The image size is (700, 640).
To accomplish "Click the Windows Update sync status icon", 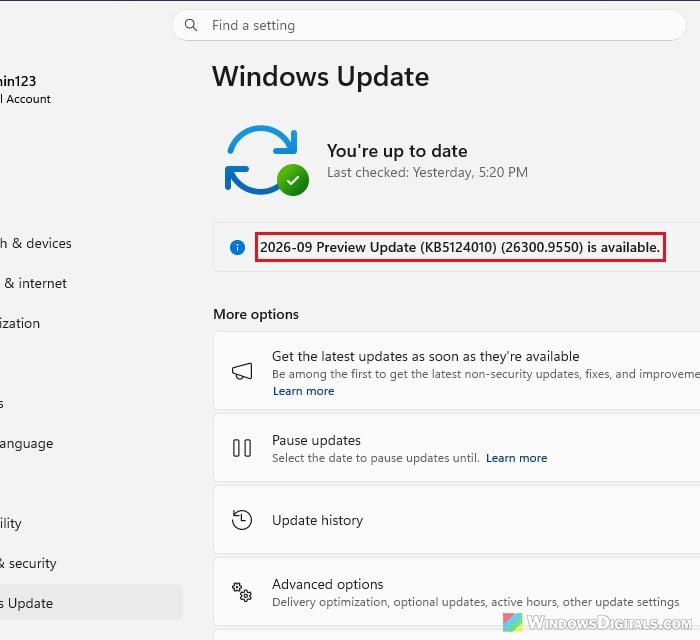I will pyautogui.click(x=267, y=160).
